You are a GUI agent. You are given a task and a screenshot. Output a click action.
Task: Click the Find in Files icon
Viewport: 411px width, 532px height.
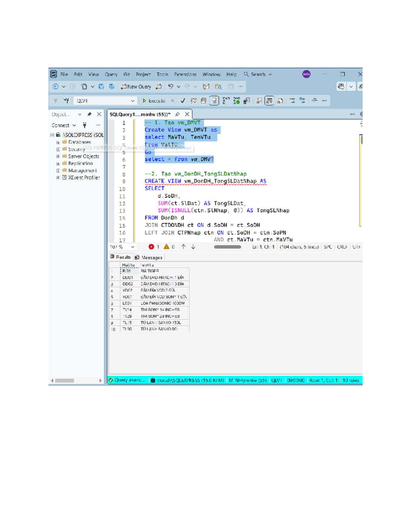(x=218, y=87)
